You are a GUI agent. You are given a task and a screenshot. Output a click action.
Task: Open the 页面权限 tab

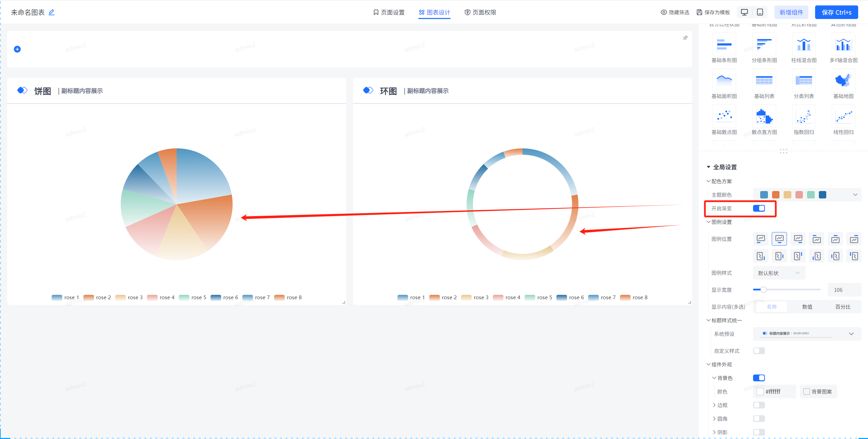(x=480, y=12)
